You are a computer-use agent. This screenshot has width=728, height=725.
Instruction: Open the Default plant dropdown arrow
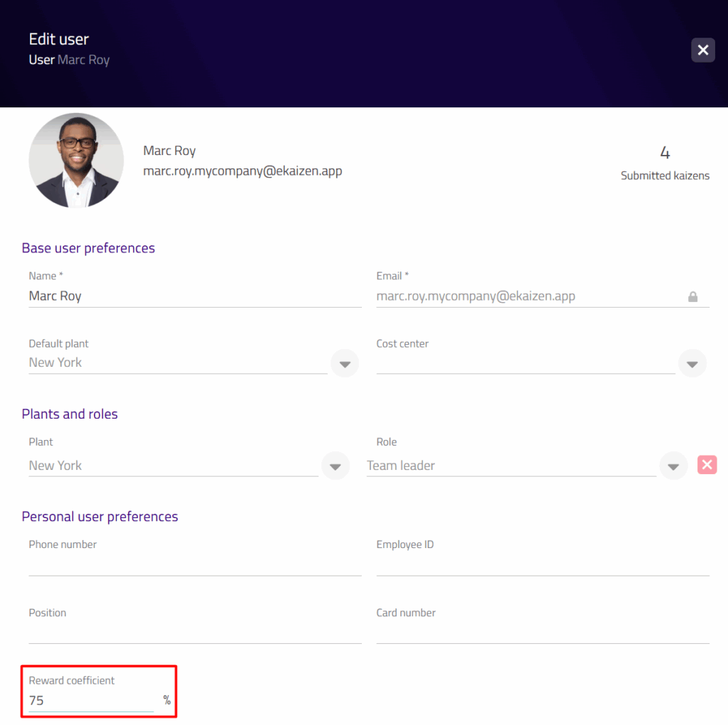coord(345,363)
